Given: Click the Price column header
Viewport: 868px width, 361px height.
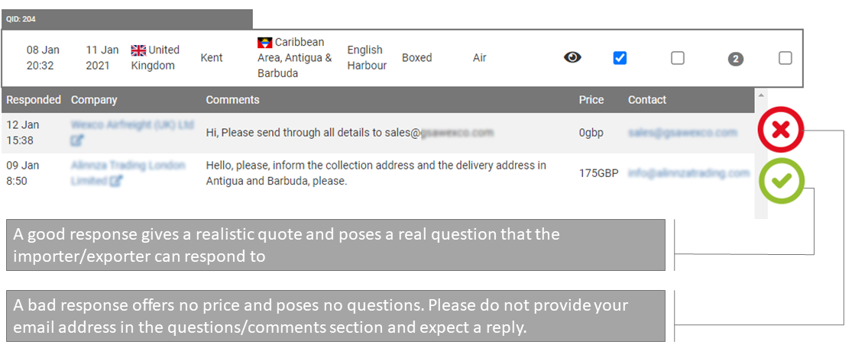Looking at the screenshot, I should tap(591, 100).
